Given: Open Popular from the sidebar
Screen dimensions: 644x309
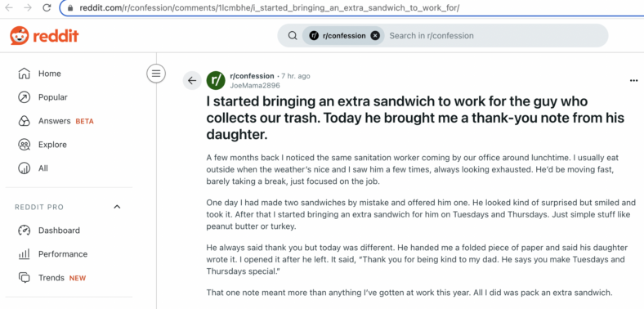Looking at the screenshot, I should coord(52,97).
